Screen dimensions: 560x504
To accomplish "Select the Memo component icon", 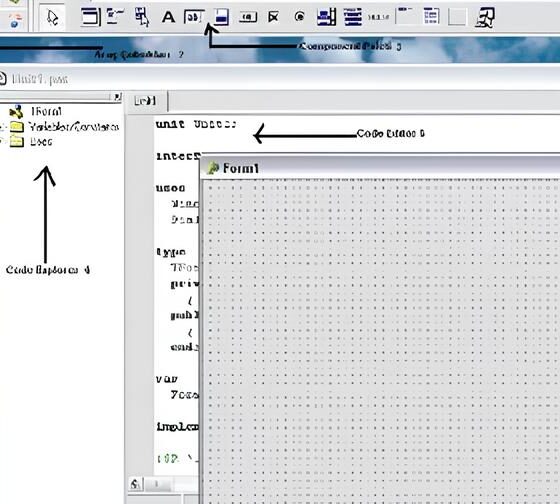I will point(221,17).
